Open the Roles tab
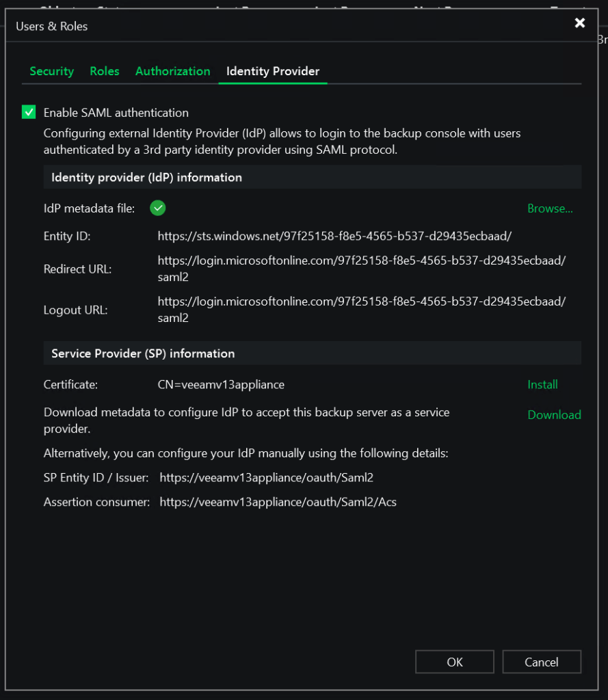 tap(105, 71)
